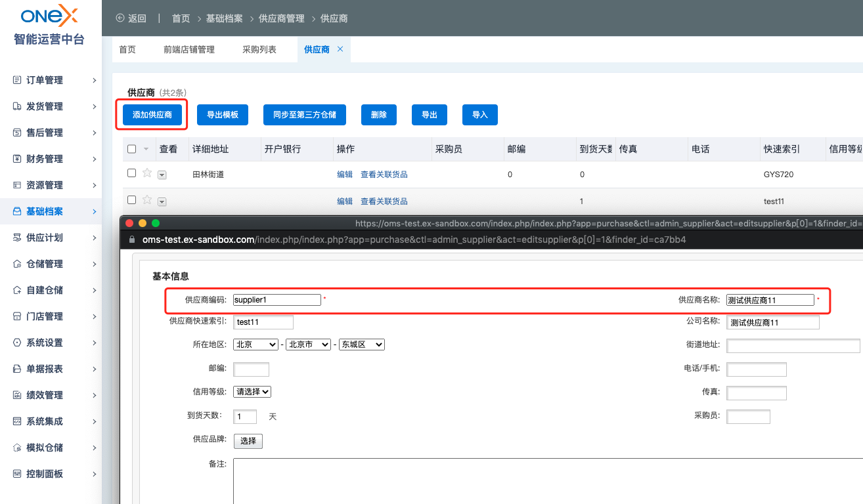Open the header checkbox selection dropdown arrow

[146, 150]
